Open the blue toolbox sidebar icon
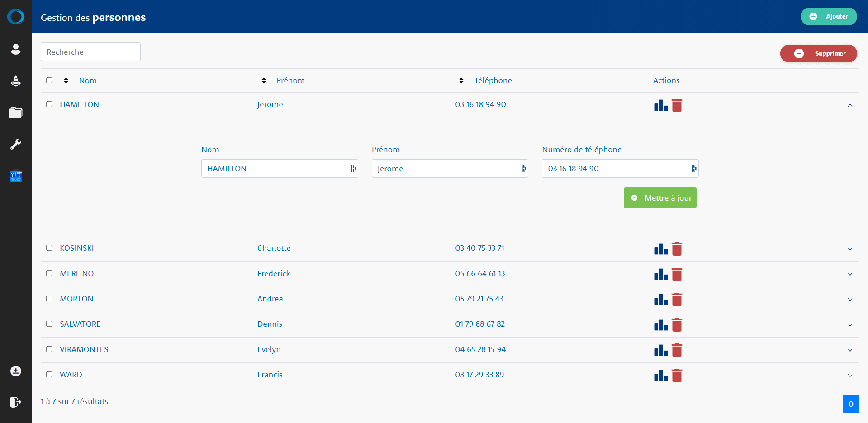 (16, 176)
